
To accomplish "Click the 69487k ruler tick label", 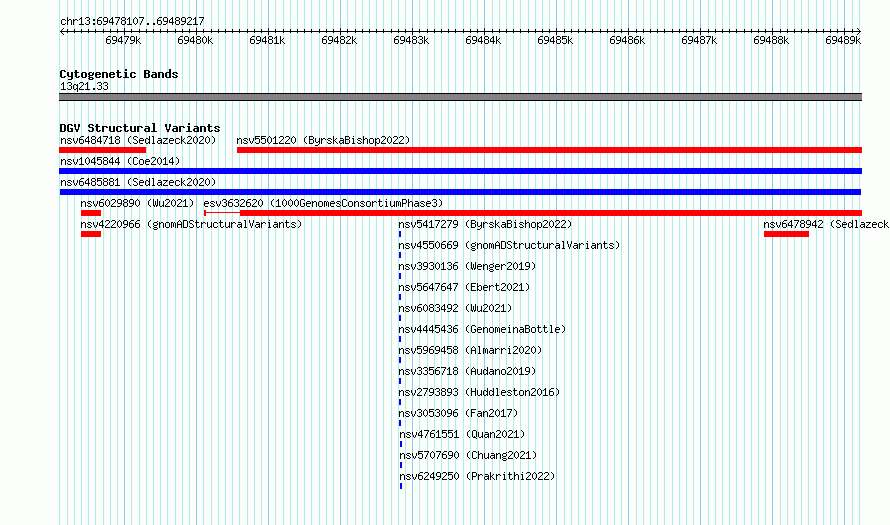I will pyautogui.click(x=699, y=40).
